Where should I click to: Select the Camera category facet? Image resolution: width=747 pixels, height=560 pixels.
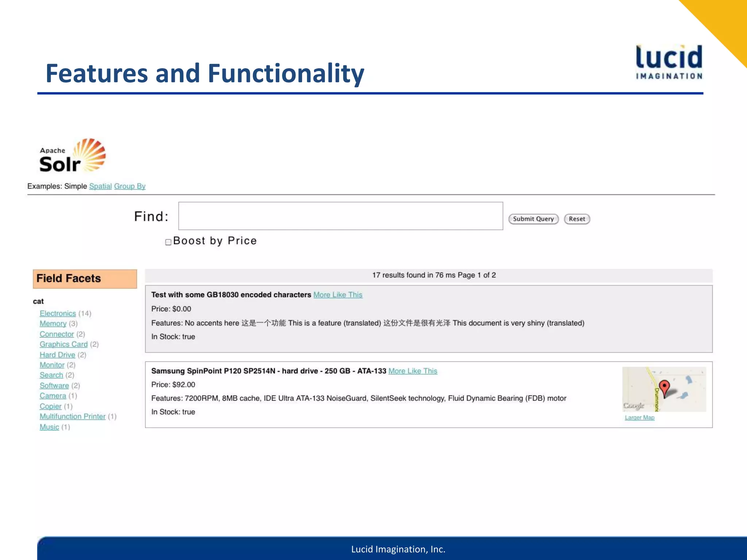tap(53, 396)
